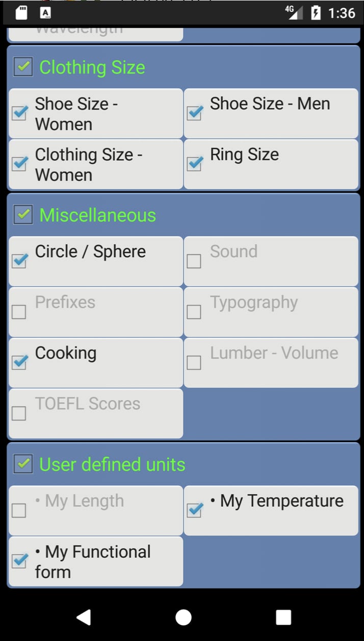The height and width of the screenshot is (641, 364).
Task: Select the Circle / Sphere converter
Action: [95, 260]
